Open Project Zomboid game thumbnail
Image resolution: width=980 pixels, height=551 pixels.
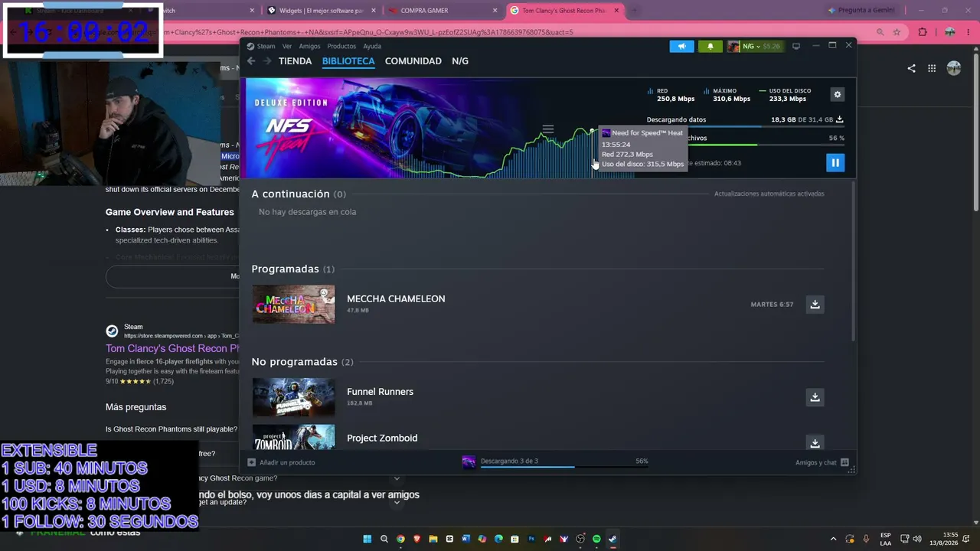click(293, 438)
